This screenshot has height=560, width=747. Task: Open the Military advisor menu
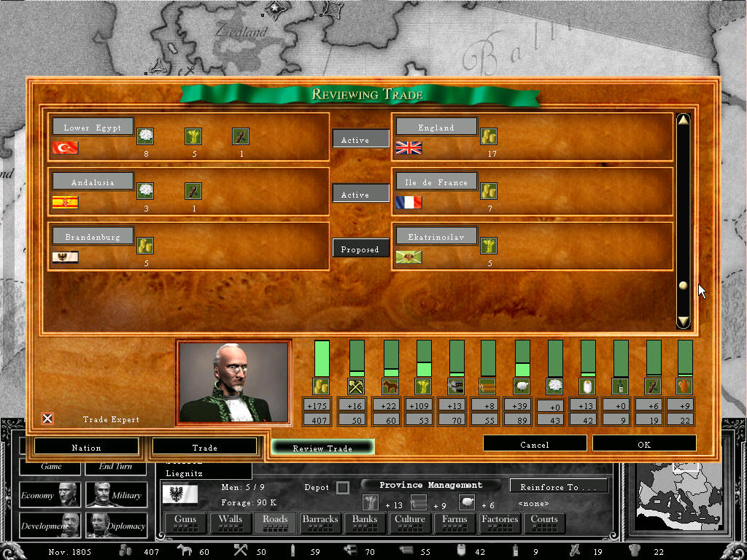117,495
